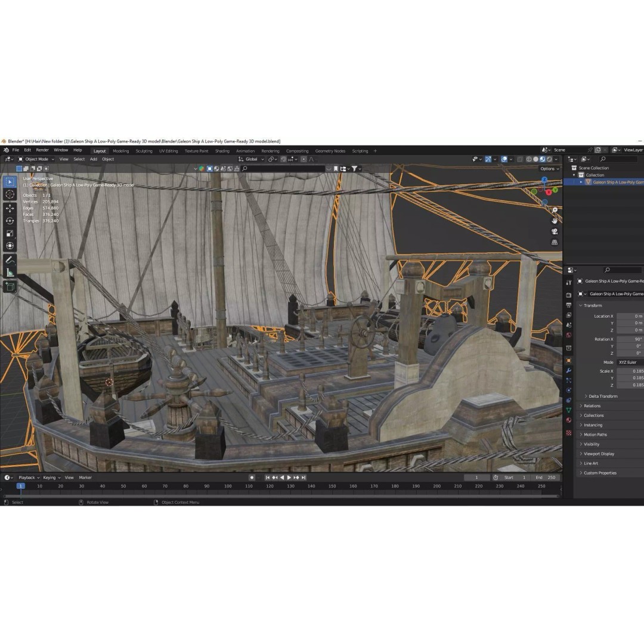Viewport: 644px width, 644px height.
Task: Open the File menu
Action: pyautogui.click(x=16, y=150)
